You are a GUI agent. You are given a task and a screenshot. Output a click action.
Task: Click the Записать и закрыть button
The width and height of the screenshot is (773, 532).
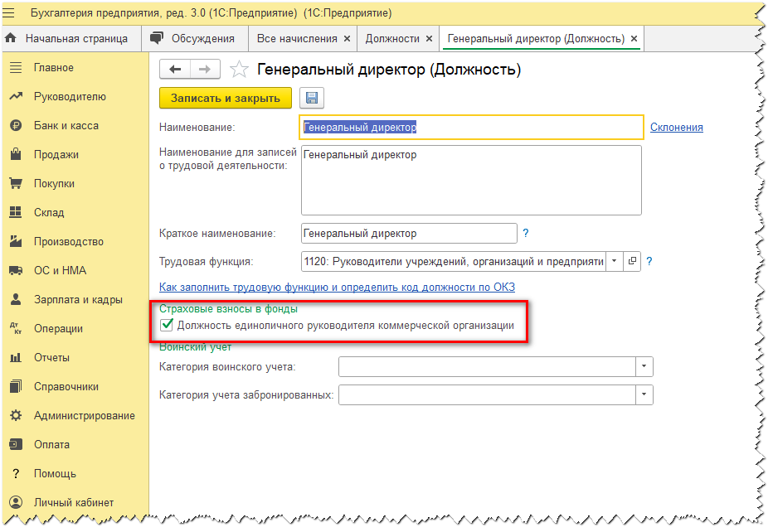[226, 98]
